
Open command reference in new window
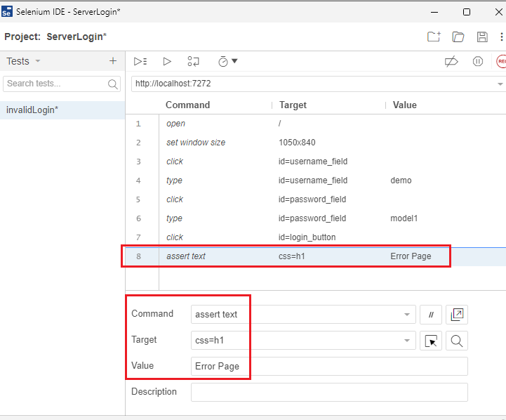(x=457, y=315)
